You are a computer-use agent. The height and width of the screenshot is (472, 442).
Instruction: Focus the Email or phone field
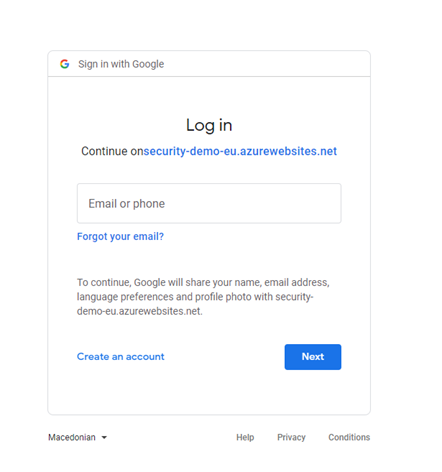click(209, 203)
